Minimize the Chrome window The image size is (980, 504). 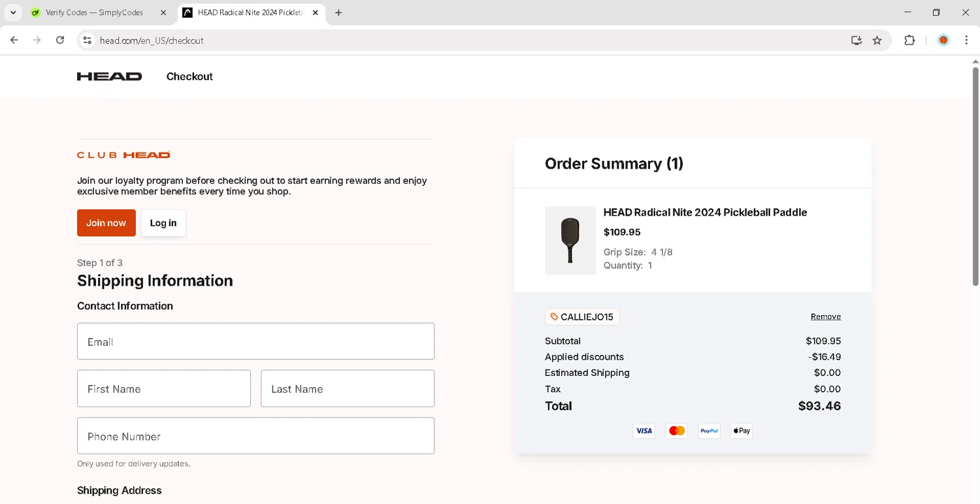(x=907, y=12)
